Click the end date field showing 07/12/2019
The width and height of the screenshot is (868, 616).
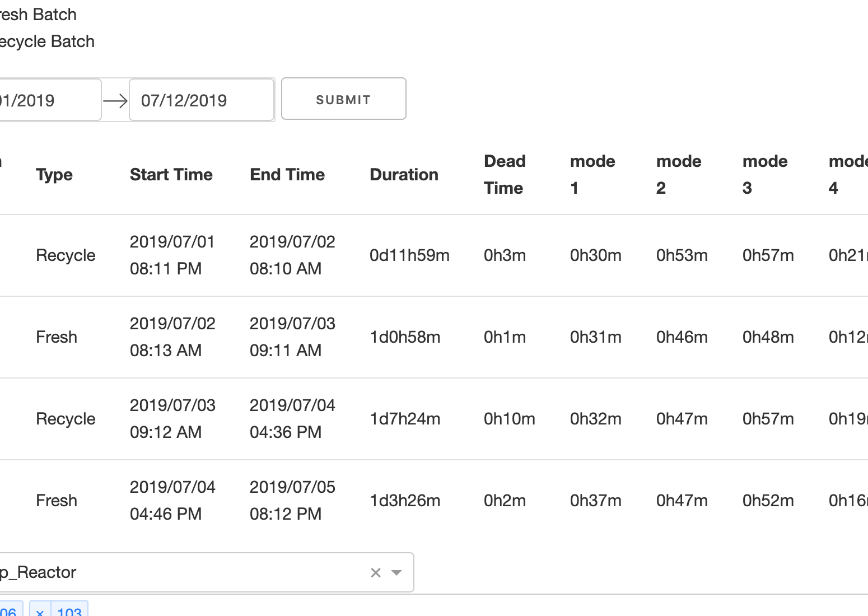coord(201,100)
